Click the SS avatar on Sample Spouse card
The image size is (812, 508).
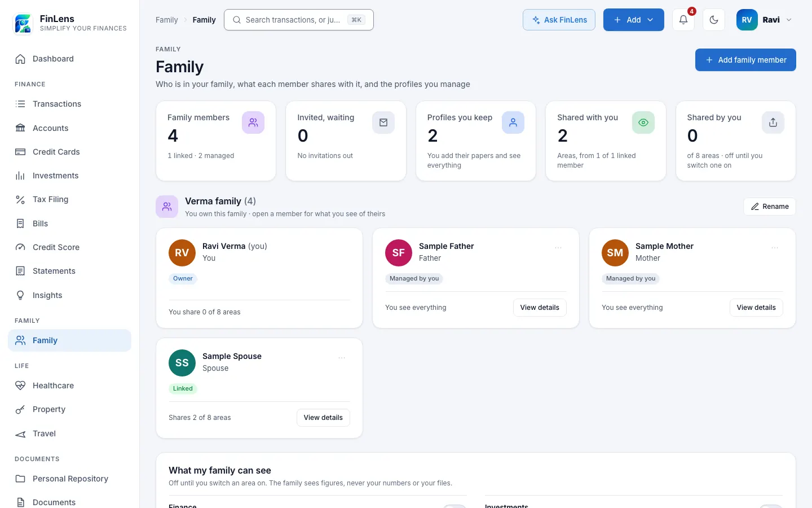click(182, 363)
